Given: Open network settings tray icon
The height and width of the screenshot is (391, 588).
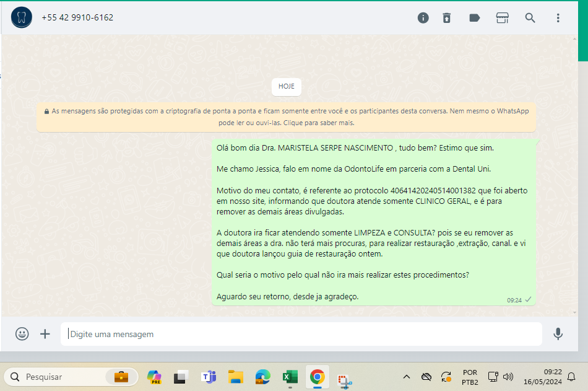Looking at the screenshot, I should 493,377.
